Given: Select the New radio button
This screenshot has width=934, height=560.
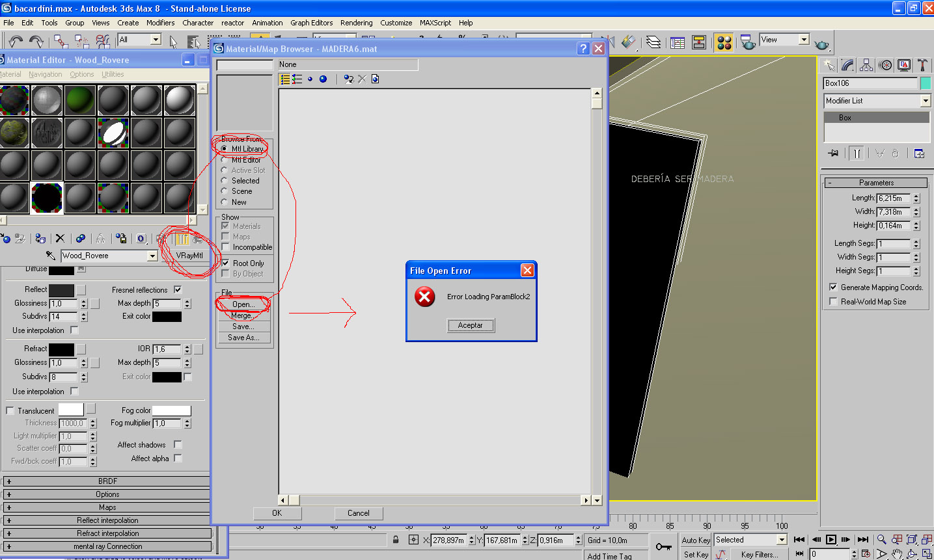Looking at the screenshot, I should tap(224, 202).
